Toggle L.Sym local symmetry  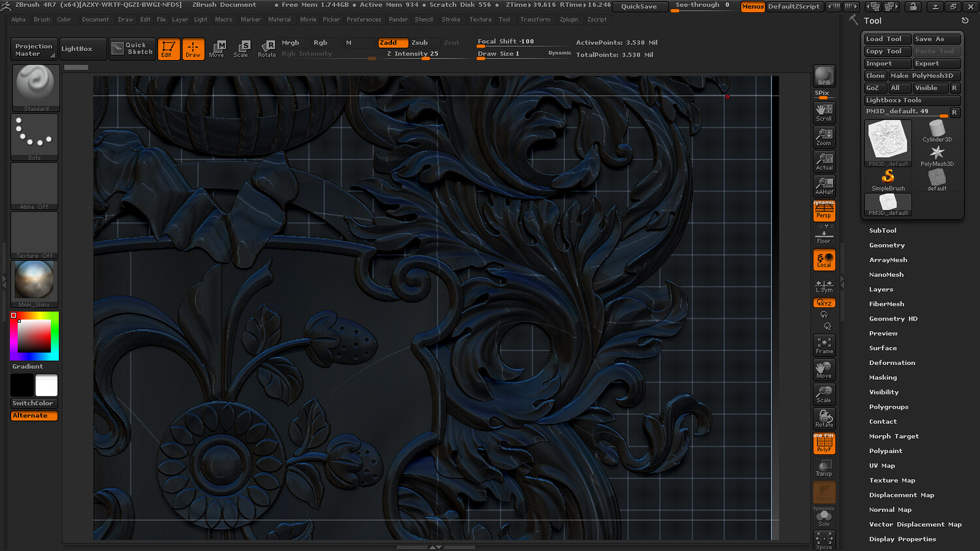tap(825, 286)
